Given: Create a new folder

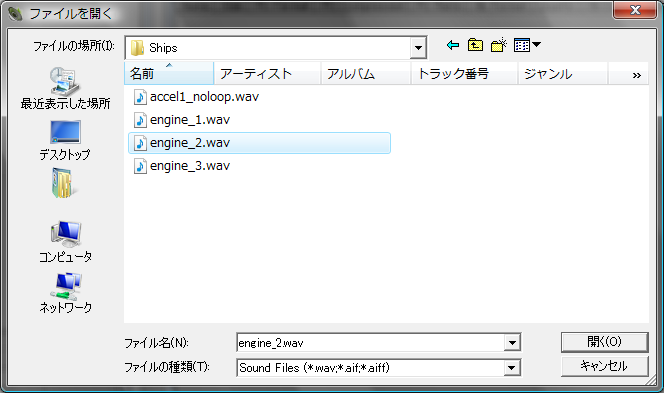Looking at the screenshot, I should (498, 45).
